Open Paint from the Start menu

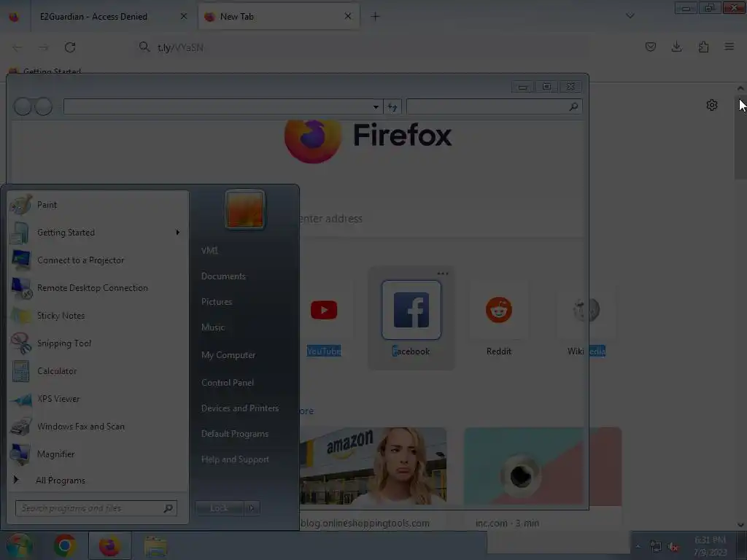98,205
